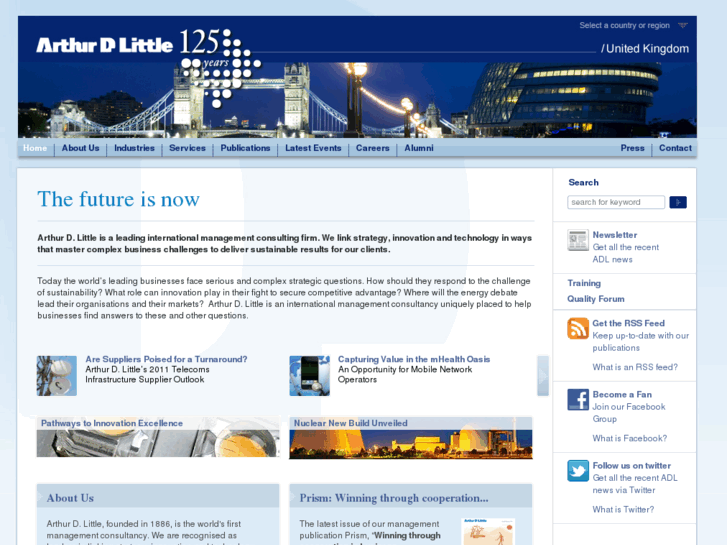727x545 pixels.
Task: Open the Follow us on twitter link
Action: pyautogui.click(x=631, y=466)
